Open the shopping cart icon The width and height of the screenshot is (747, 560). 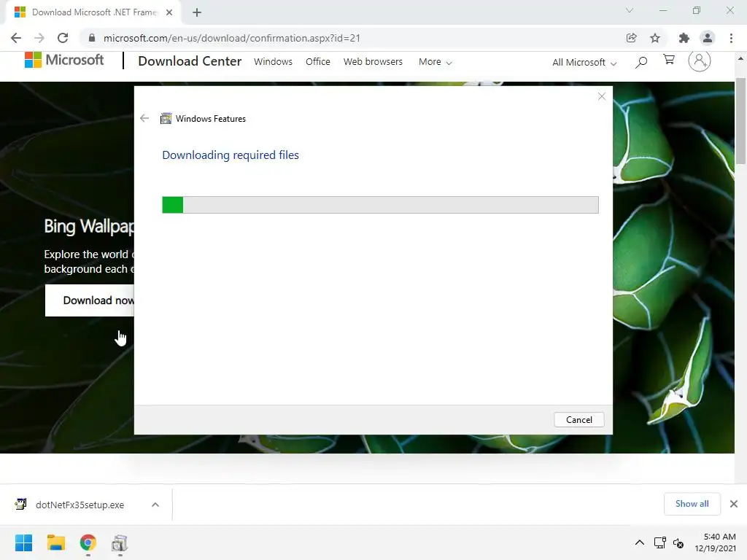[669, 60]
